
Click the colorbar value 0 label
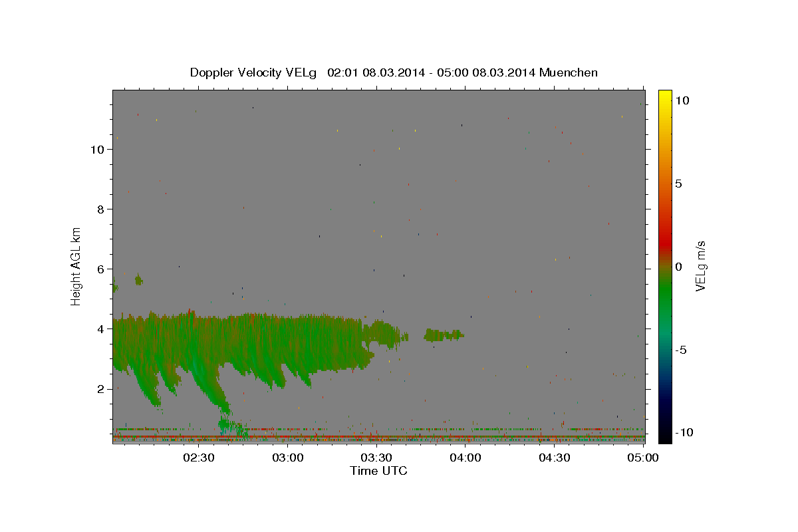(678, 267)
